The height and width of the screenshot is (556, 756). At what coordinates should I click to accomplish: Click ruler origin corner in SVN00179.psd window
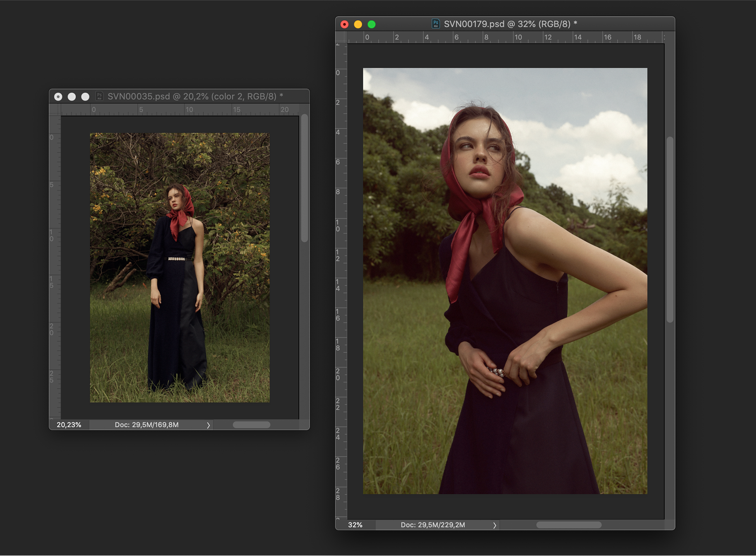pyautogui.click(x=341, y=37)
